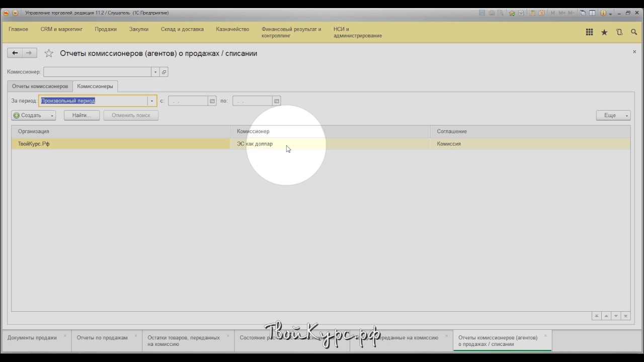This screenshot has width=644, height=362.
Task: Expand the 'За период' dropdown arrow
Action: tap(152, 101)
